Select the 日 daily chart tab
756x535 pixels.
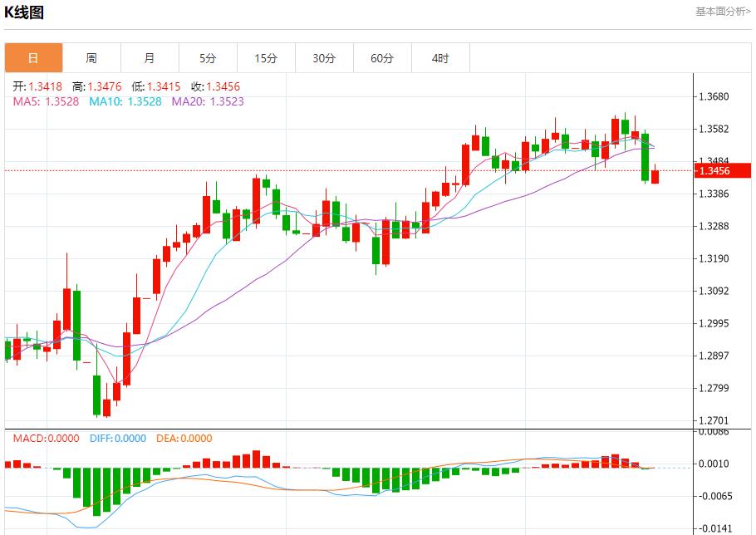point(33,58)
